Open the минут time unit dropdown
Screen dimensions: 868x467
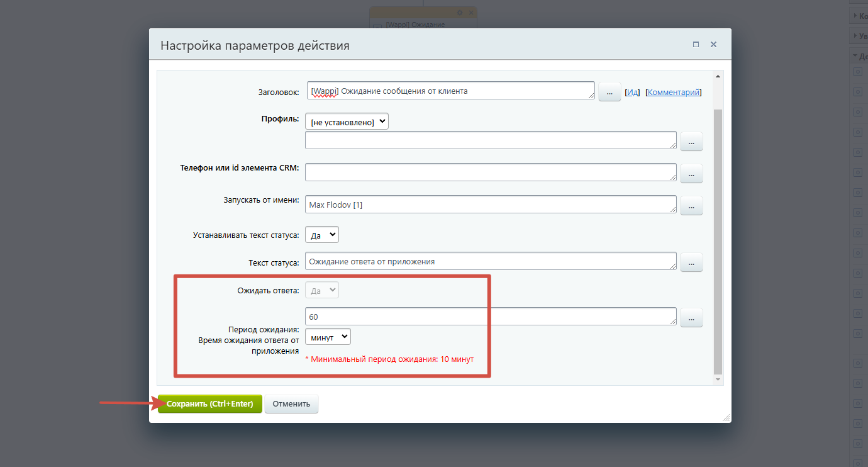(x=328, y=337)
